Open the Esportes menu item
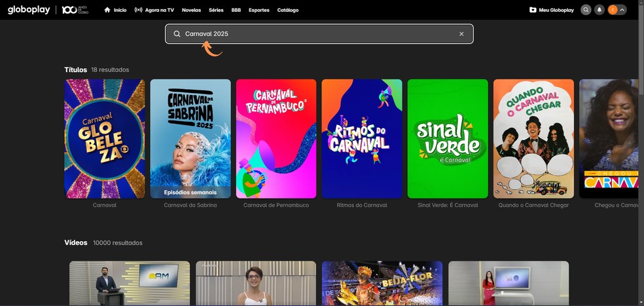Screen dimensions: 644x306 point(259,10)
